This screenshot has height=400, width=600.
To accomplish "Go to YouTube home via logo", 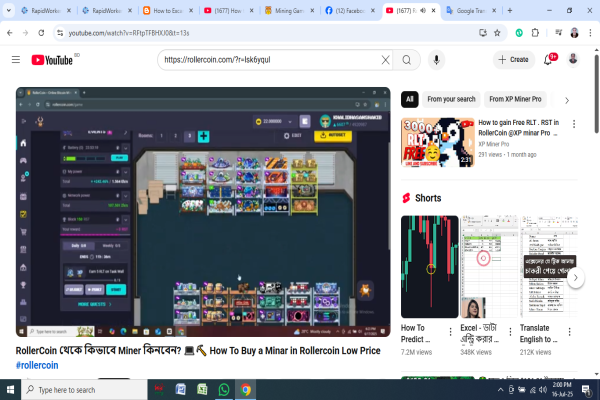I will pos(52,60).
